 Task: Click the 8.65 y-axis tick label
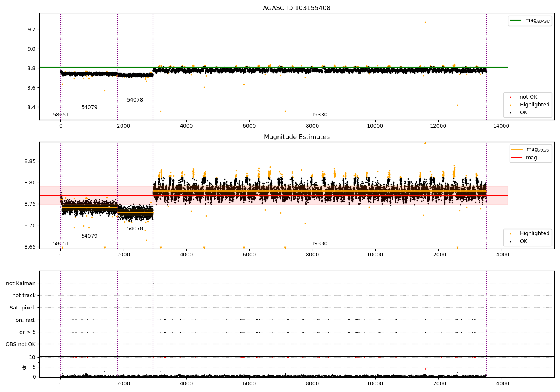pyautogui.click(x=29, y=247)
